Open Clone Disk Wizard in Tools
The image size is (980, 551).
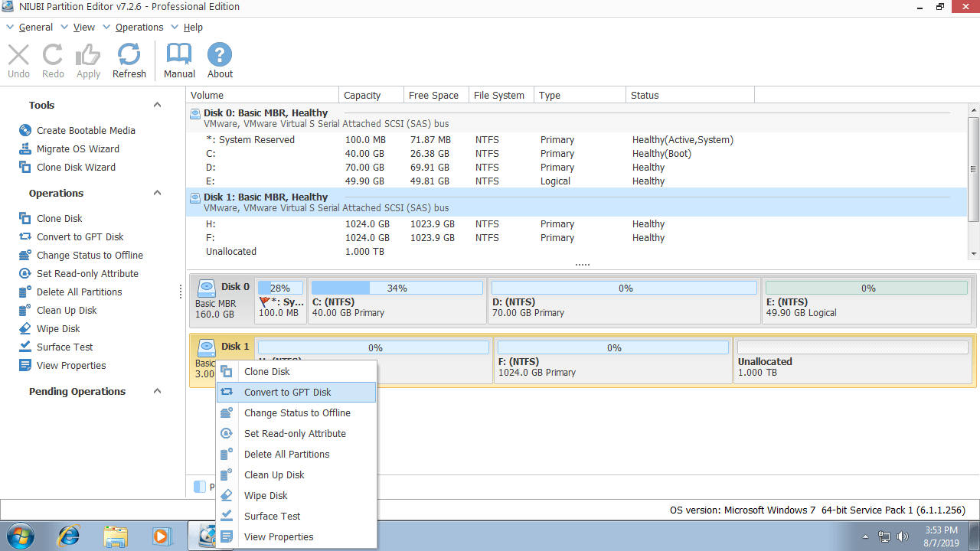(76, 167)
